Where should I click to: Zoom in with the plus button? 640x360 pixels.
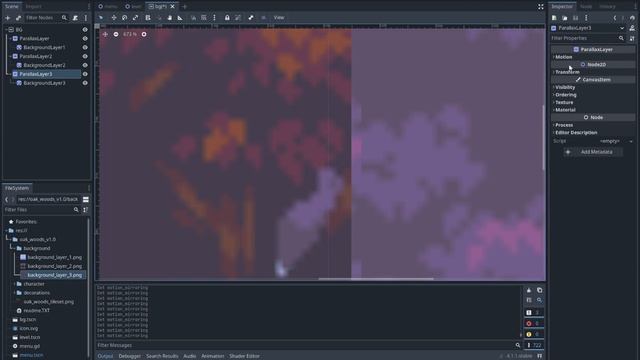point(144,34)
